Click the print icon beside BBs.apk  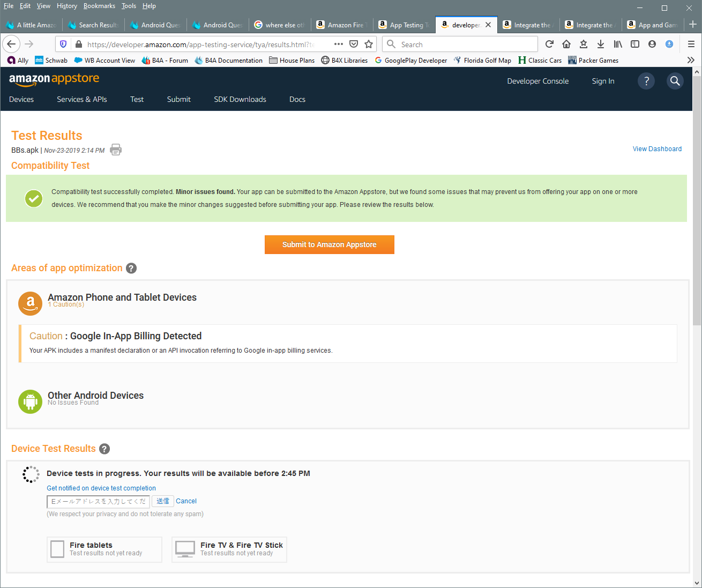[x=116, y=150]
